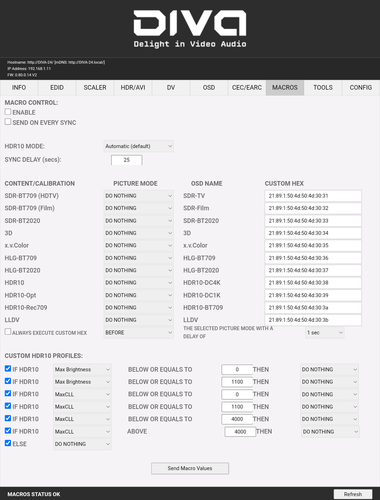Click the MACROS STATUS OK status text
Viewport: 380px width, 500px height.
(x=34, y=494)
